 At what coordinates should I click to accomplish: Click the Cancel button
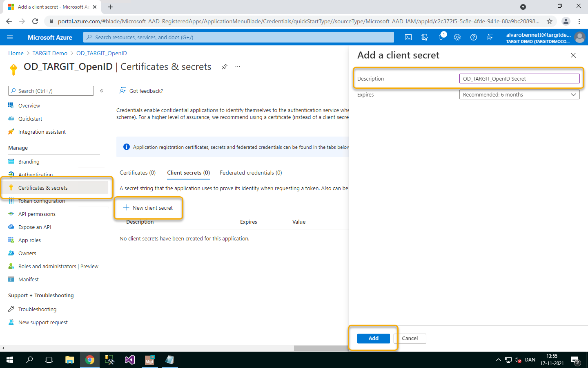(410, 338)
